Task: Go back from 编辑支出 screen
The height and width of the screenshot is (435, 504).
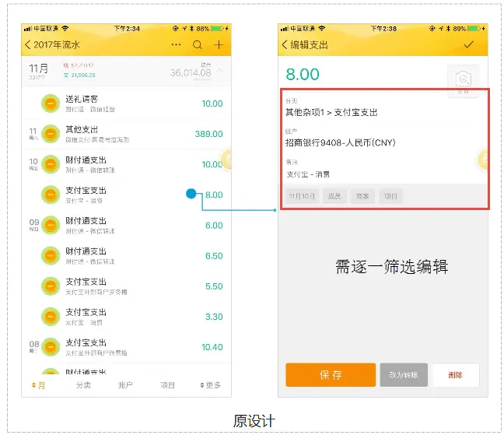Action: pyautogui.click(x=285, y=44)
